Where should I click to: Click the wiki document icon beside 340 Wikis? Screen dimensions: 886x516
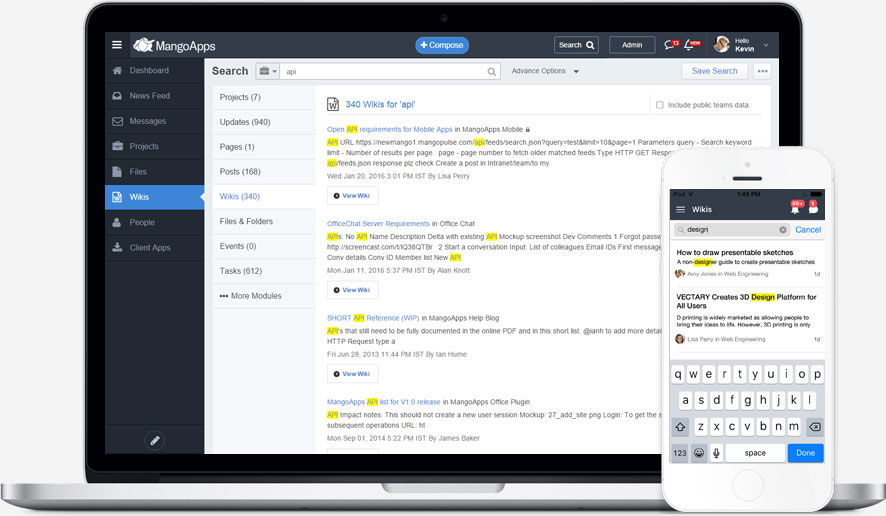pos(333,104)
